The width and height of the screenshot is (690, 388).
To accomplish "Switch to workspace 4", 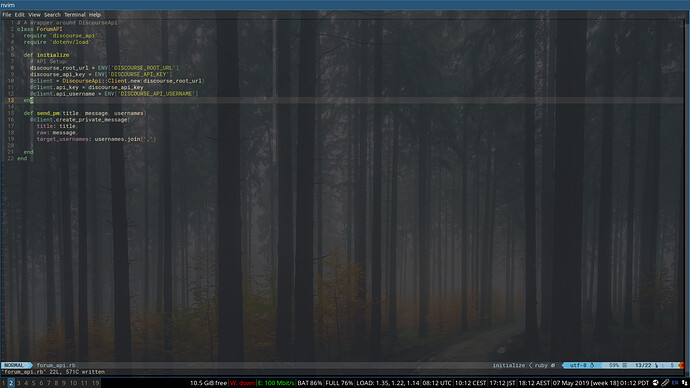I will click(26, 383).
